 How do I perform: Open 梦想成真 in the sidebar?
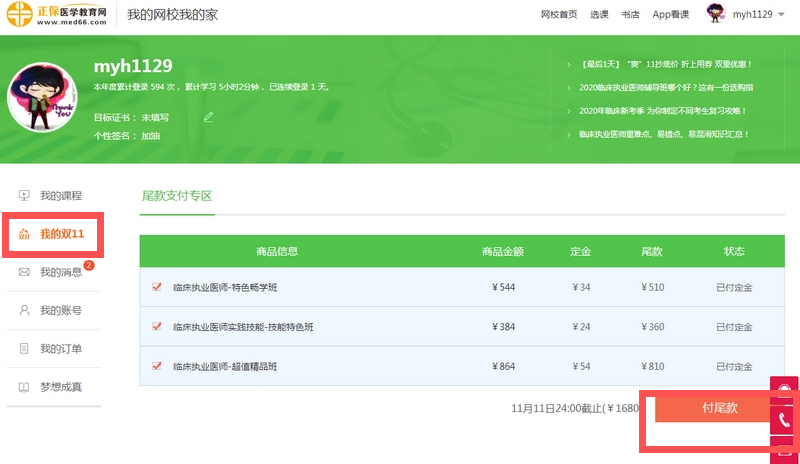click(x=60, y=387)
